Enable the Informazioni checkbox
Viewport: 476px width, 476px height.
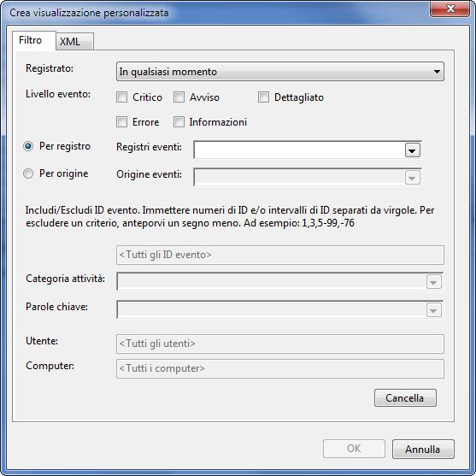[179, 122]
